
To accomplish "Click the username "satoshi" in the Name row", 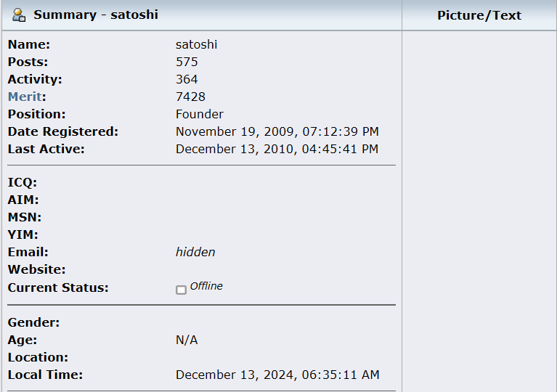I will pyautogui.click(x=196, y=44).
